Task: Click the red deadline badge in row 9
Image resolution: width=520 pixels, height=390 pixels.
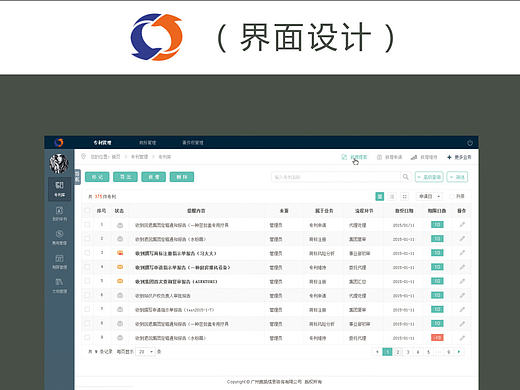Action: click(437, 338)
